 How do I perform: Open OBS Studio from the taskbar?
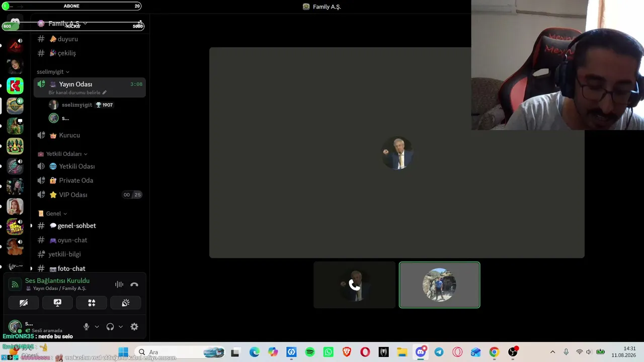[513, 352]
